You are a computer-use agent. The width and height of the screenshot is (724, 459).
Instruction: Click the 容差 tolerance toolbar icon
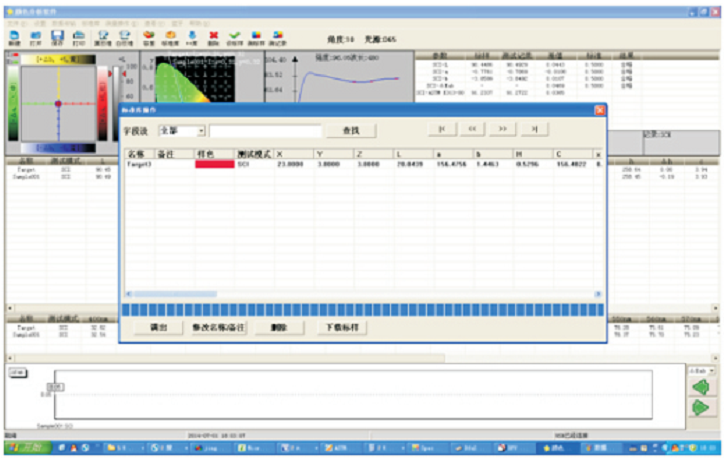click(148, 36)
